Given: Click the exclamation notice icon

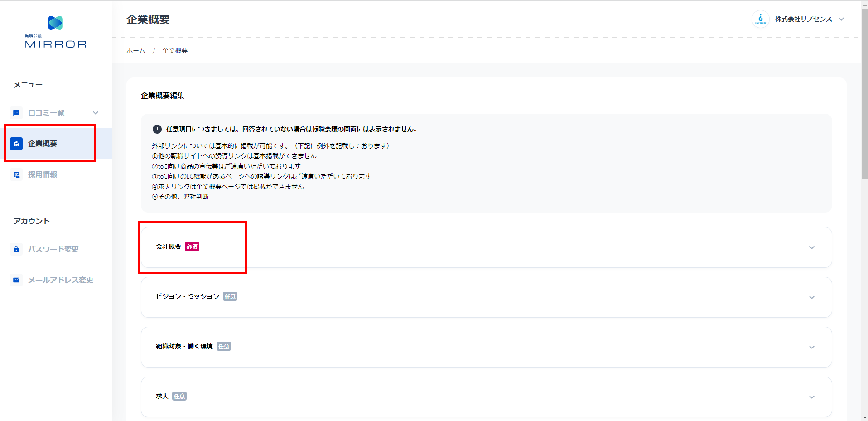Looking at the screenshot, I should (157, 129).
